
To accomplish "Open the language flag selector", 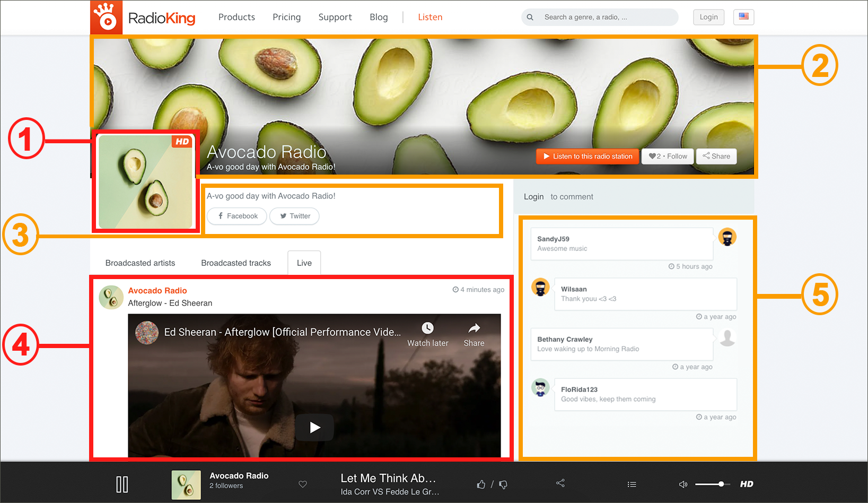I will point(743,17).
